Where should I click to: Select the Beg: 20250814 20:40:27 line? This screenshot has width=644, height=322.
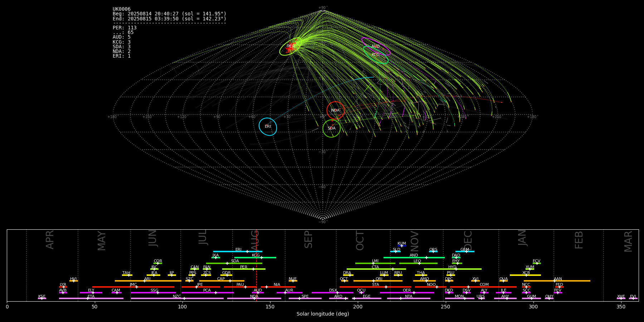point(170,14)
